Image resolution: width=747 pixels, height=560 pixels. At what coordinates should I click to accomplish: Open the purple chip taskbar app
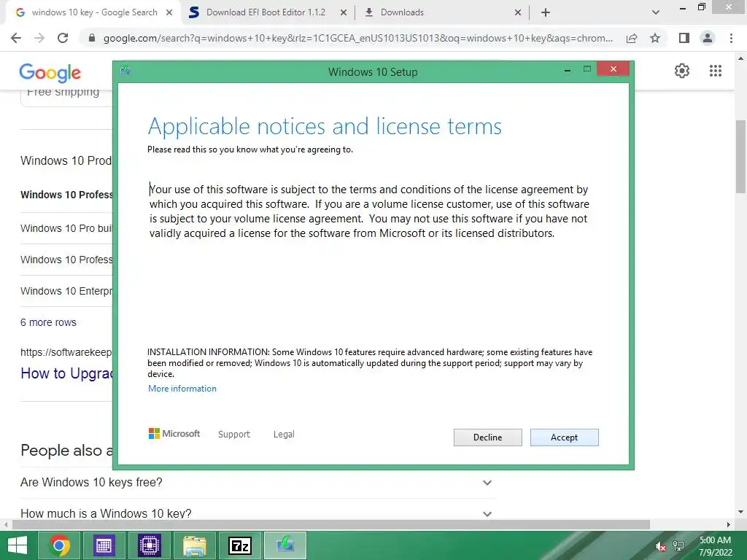click(149, 545)
